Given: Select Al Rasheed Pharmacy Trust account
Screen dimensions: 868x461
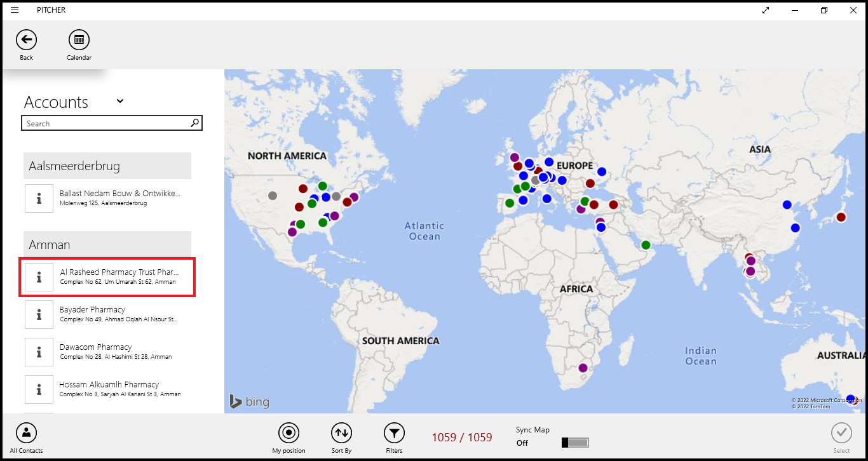Looking at the screenshot, I should pyautogui.click(x=118, y=276).
